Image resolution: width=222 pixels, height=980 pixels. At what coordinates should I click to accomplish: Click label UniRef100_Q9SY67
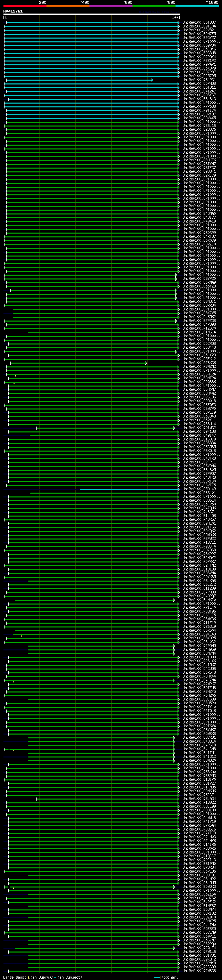point(199,95)
